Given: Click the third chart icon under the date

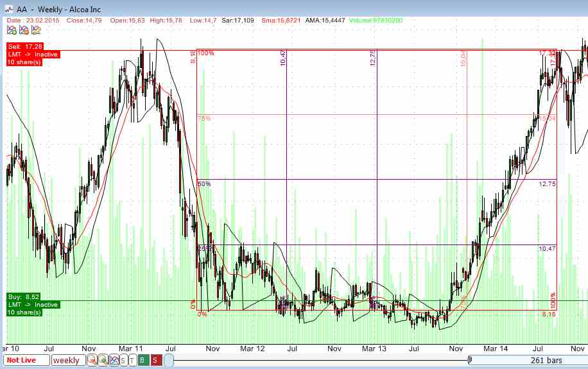Looking at the screenshot, I should point(33,30).
